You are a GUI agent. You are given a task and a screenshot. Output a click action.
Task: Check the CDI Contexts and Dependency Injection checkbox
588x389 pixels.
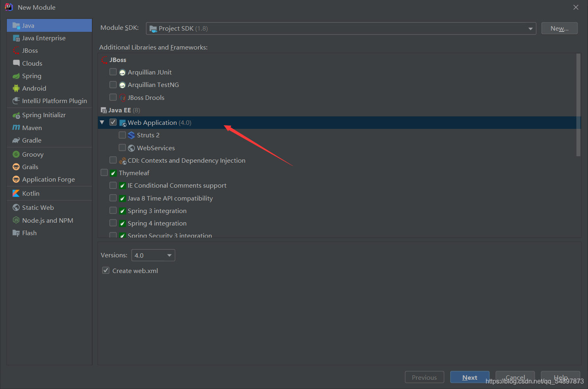click(x=113, y=160)
